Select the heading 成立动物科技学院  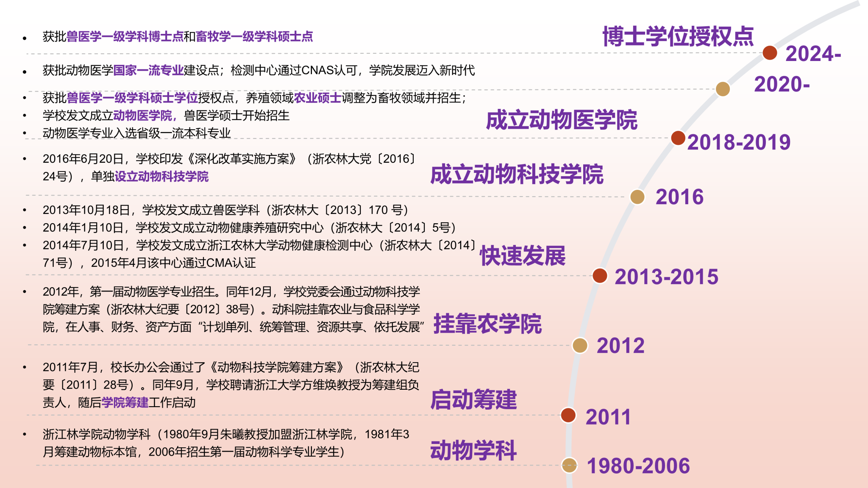click(x=517, y=174)
